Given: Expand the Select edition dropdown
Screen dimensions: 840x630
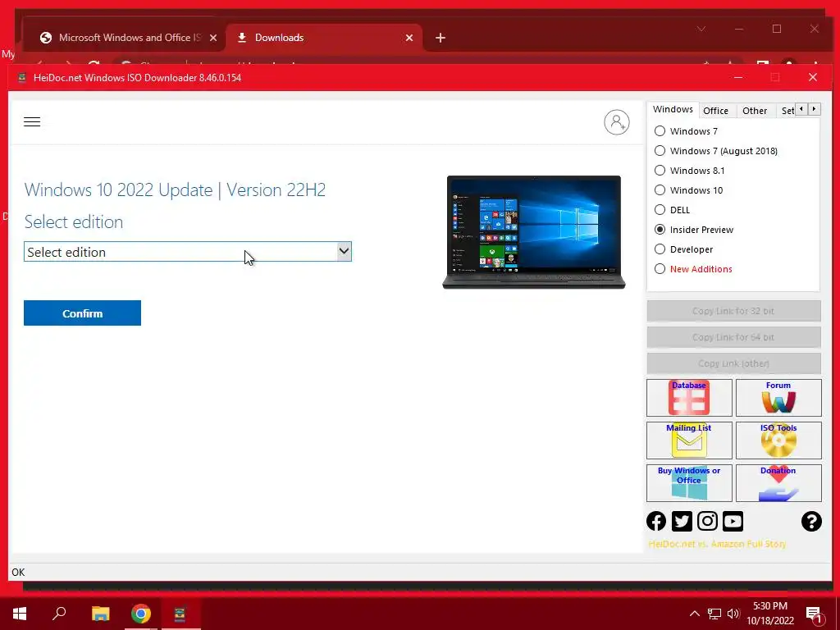Looking at the screenshot, I should click(x=188, y=252).
